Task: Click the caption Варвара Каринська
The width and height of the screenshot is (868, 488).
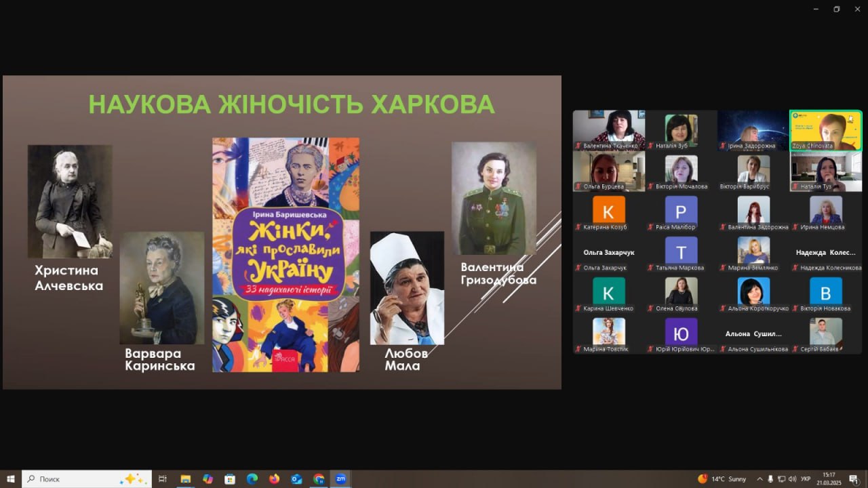Action: tap(160, 359)
